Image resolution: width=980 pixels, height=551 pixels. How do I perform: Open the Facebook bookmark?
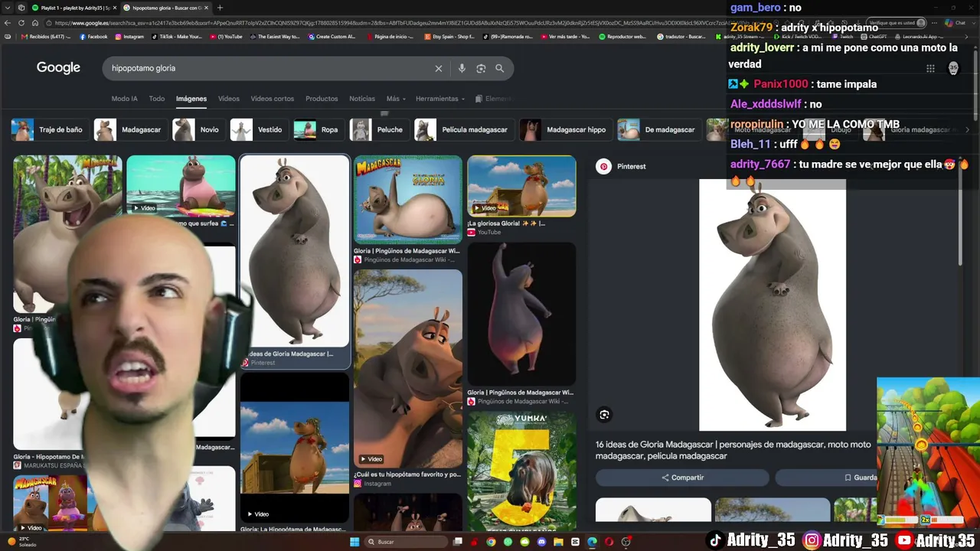[x=93, y=37]
